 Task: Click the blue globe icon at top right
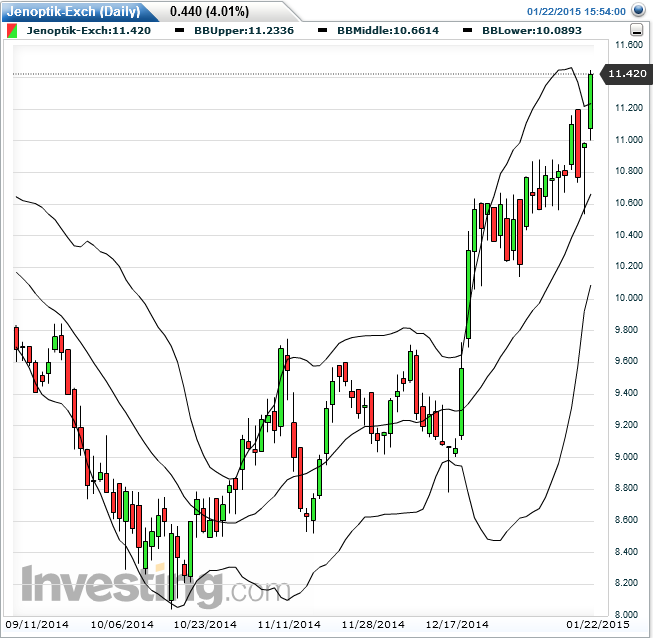coord(638,10)
